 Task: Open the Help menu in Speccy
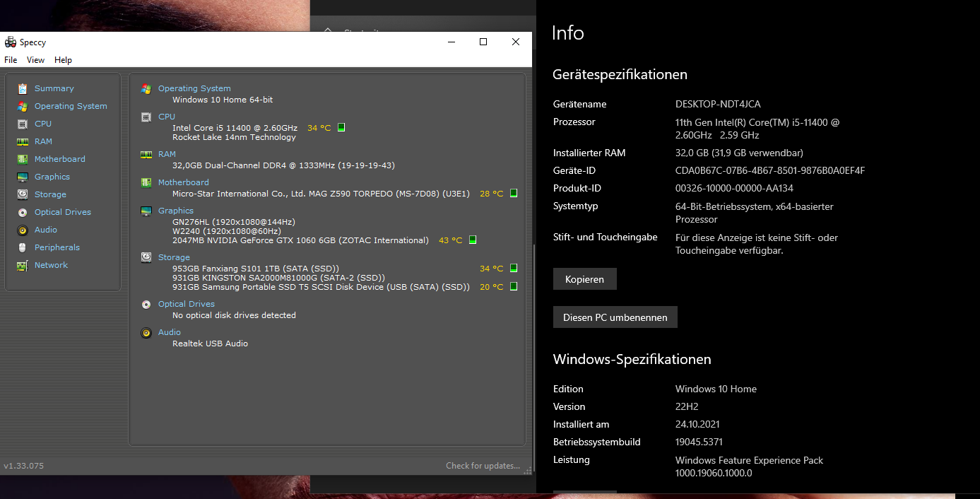pos(63,60)
